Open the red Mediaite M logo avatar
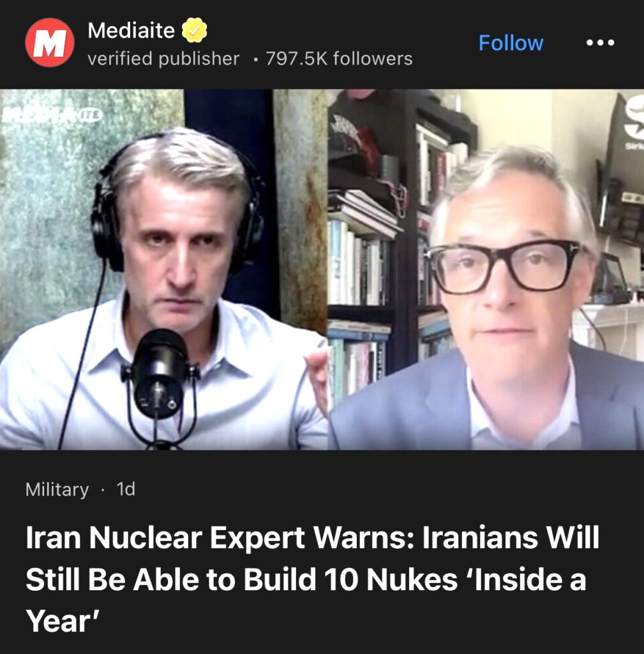The height and width of the screenshot is (654, 644). (50, 43)
